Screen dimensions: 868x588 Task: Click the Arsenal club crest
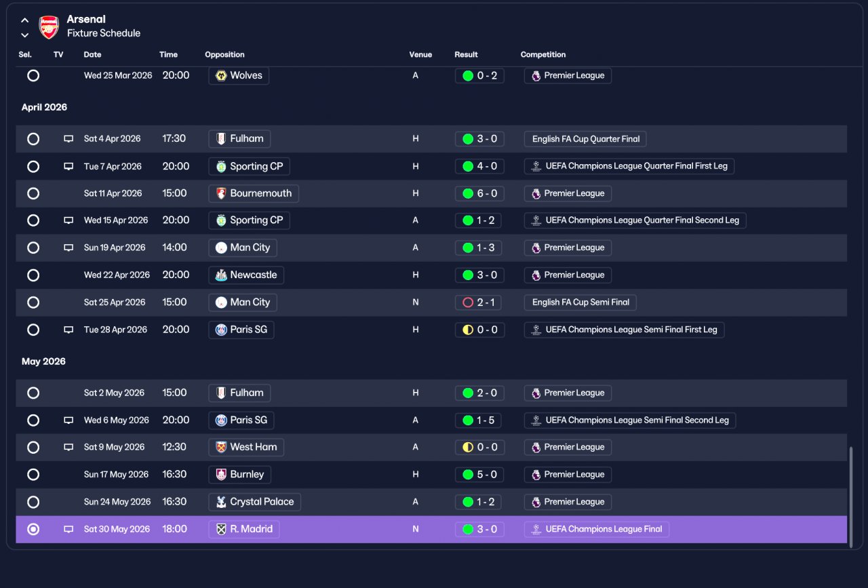tap(49, 26)
